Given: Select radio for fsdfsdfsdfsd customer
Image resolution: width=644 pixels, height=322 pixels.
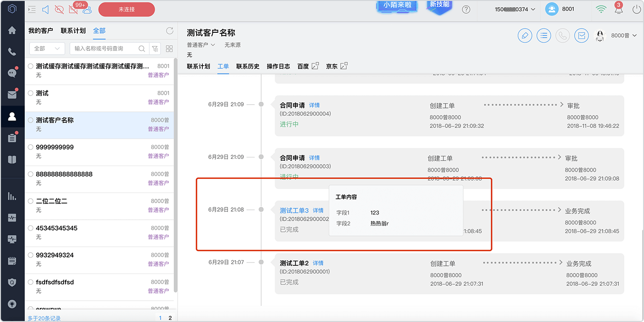Looking at the screenshot, I should click(30, 282).
